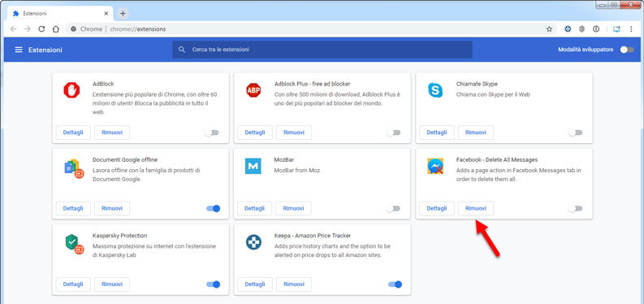The width and height of the screenshot is (644, 304).
Task: Click Rimuovi for AdBlock
Action: (112, 132)
